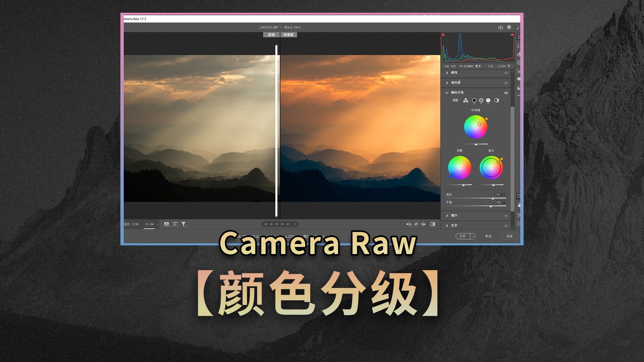Select the 效果图 view label

[288, 35]
